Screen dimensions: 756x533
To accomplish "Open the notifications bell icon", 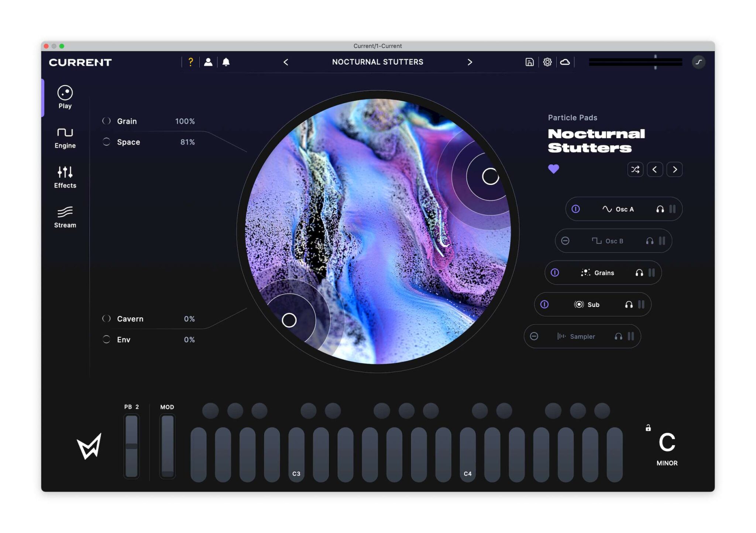I will (226, 62).
